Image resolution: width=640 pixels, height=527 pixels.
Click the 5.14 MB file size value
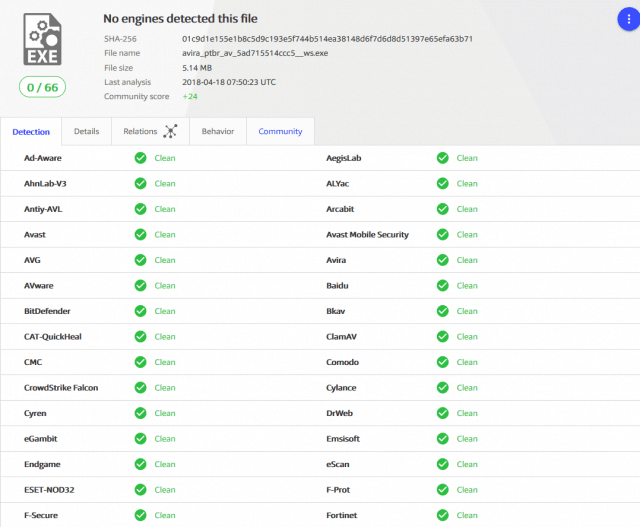pos(197,68)
